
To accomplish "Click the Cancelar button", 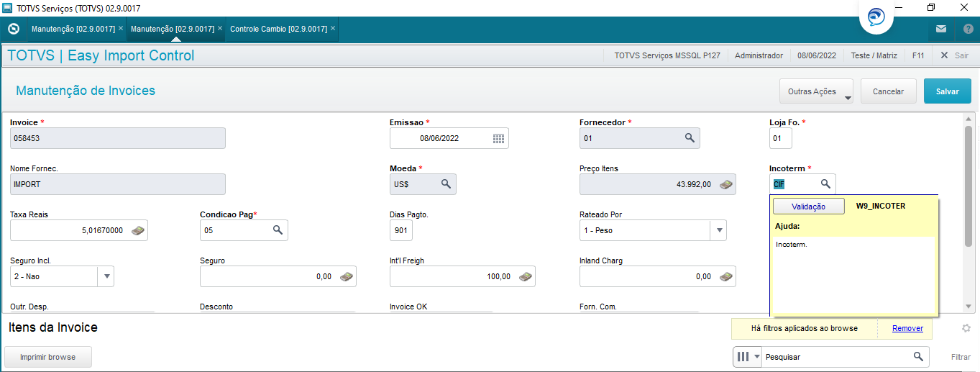I will pos(888,91).
